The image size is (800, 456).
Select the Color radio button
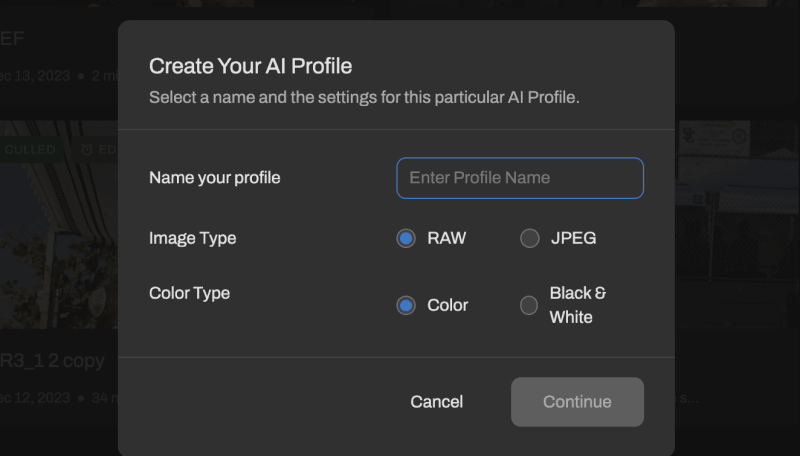coord(406,305)
